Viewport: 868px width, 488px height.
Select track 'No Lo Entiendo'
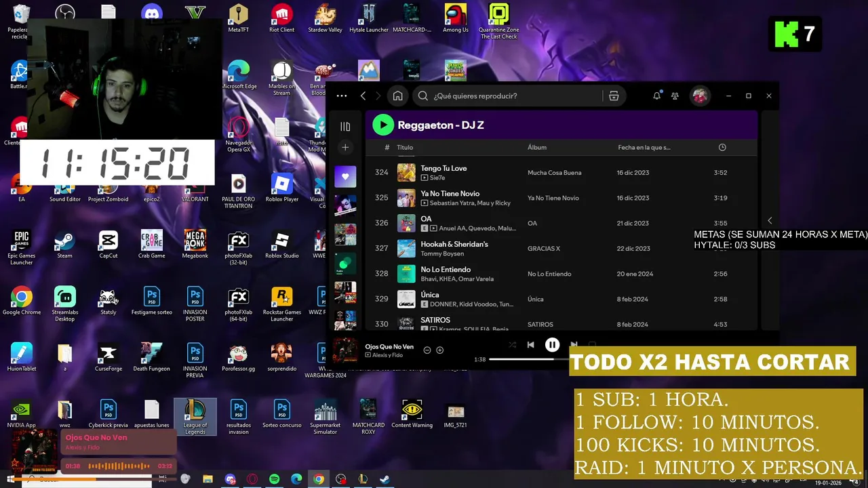561,274
